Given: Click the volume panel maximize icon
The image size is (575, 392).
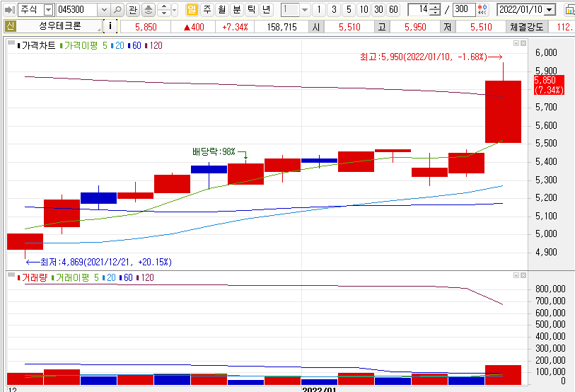Looking at the screenshot, I should coord(516,275).
